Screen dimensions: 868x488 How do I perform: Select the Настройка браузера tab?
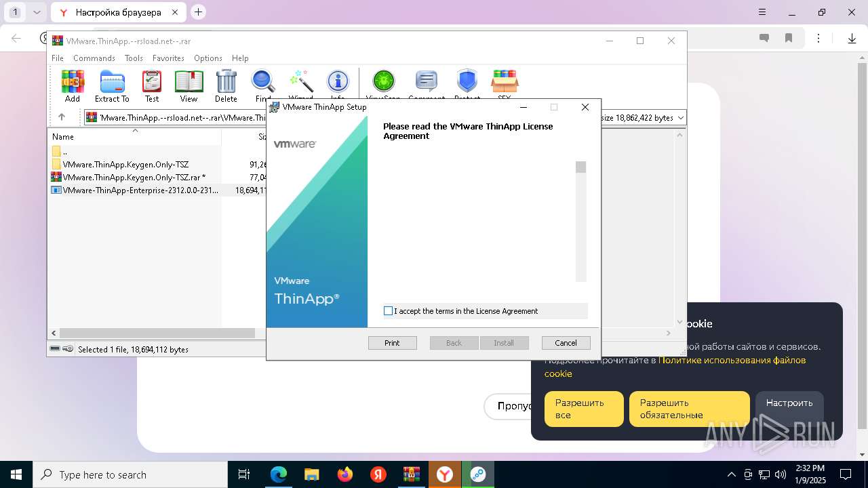(118, 12)
